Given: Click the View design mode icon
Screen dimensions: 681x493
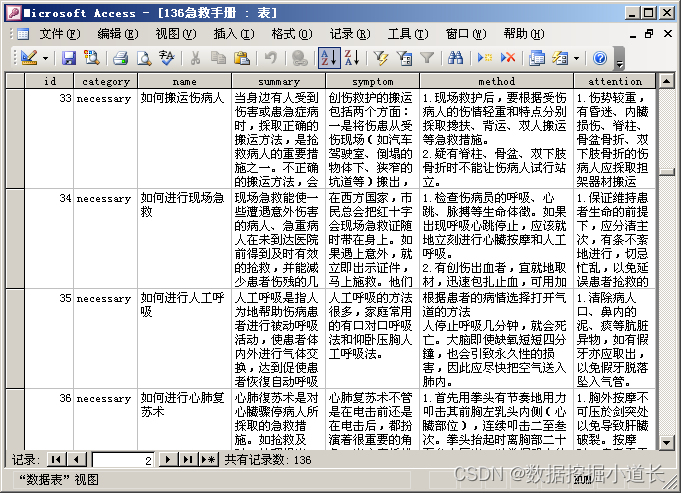Looking at the screenshot, I should coord(29,58).
